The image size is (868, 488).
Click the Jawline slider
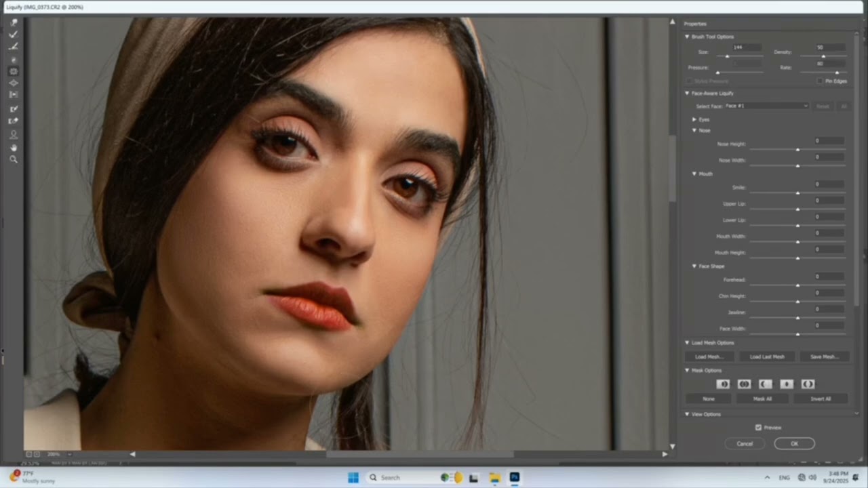click(x=797, y=317)
